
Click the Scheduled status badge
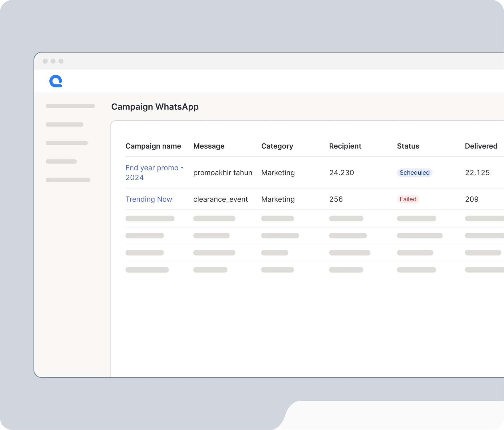(x=414, y=173)
